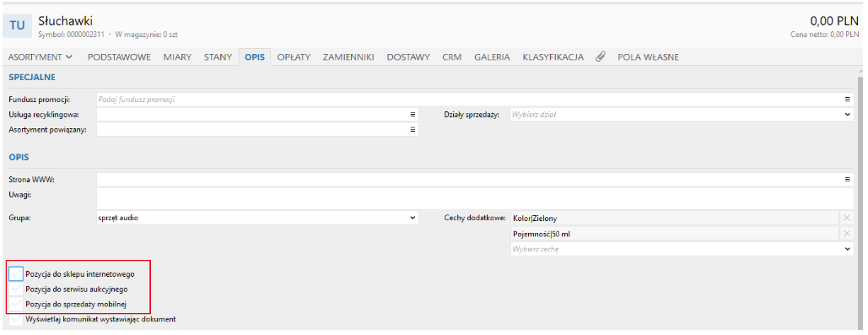Click the 0,00 PLN price value
The height and width of the screenshot is (335, 868).
click(x=834, y=21)
